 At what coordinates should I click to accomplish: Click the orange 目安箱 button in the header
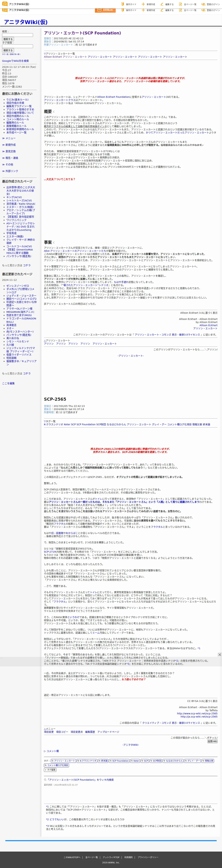tap(105, 10)
